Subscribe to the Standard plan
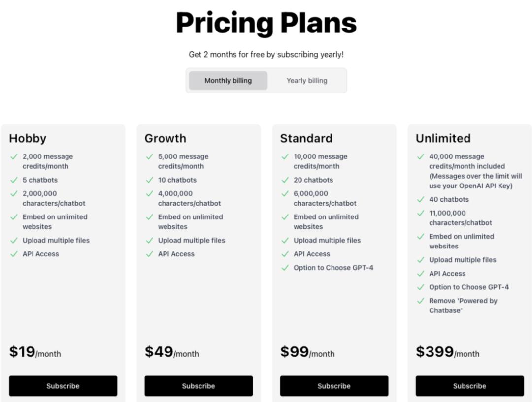This screenshot has height=402, width=532. [x=334, y=386]
